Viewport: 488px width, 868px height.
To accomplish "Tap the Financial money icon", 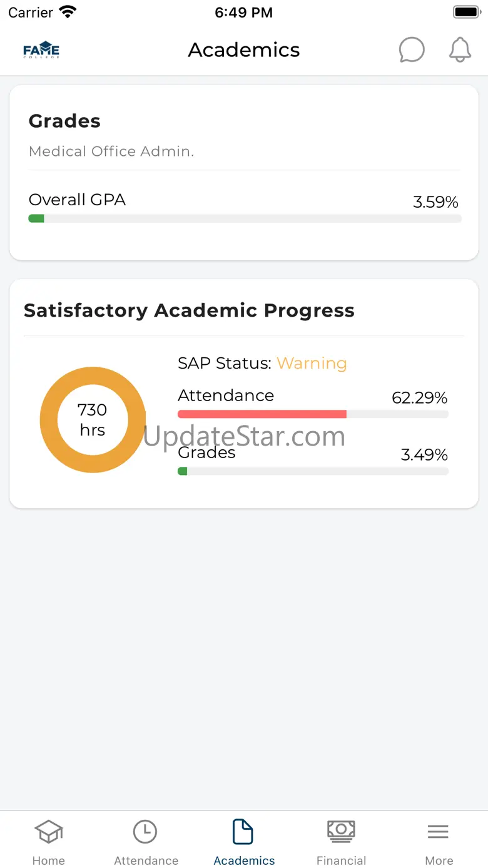I will click(341, 831).
